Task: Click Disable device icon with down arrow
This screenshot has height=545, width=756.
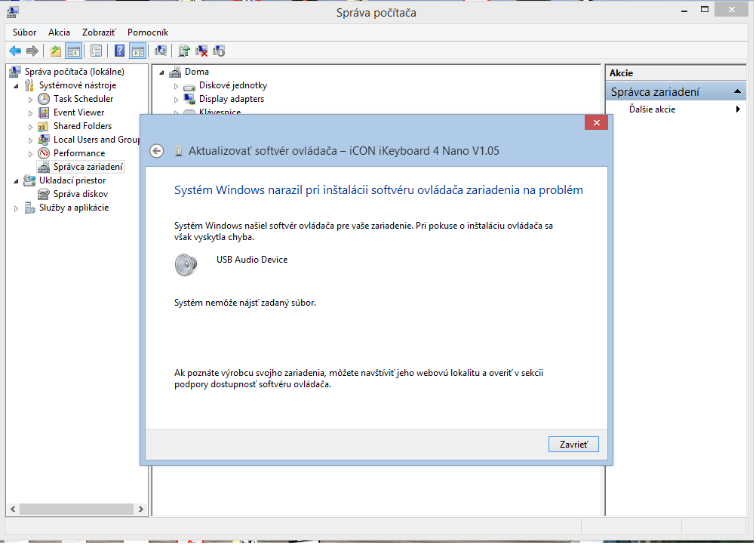Action: (219, 51)
